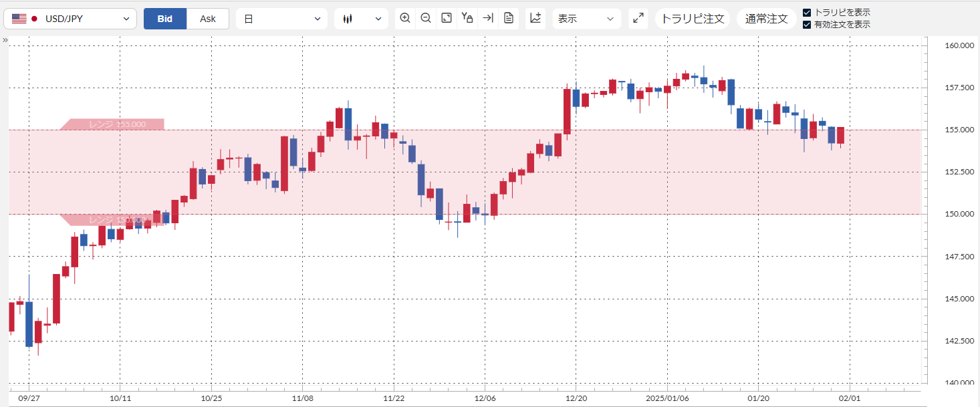This screenshot has width=980, height=407.
Task: Click the fit chart to screen icon
Action: [x=447, y=18]
